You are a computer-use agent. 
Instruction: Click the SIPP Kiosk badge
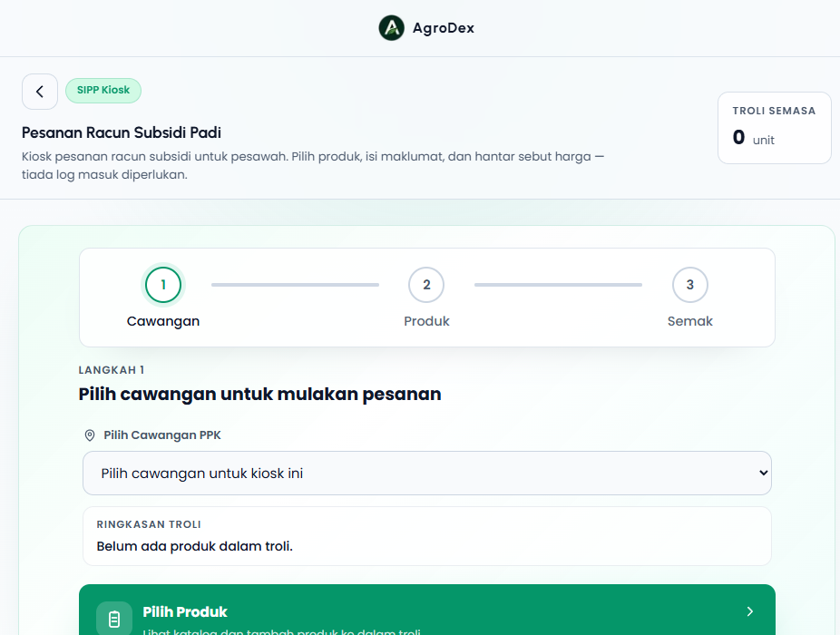click(103, 90)
